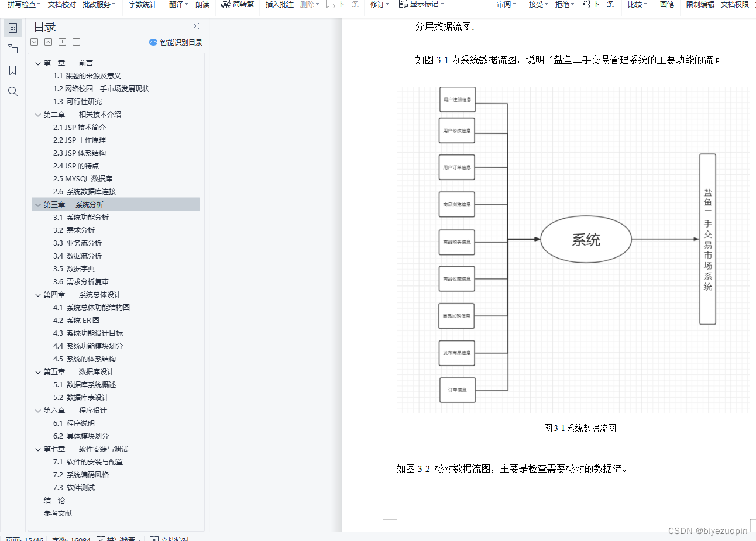Go to 3.5 数据字典
Image resolution: width=756 pixels, height=541 pixels.
(74, 269)
